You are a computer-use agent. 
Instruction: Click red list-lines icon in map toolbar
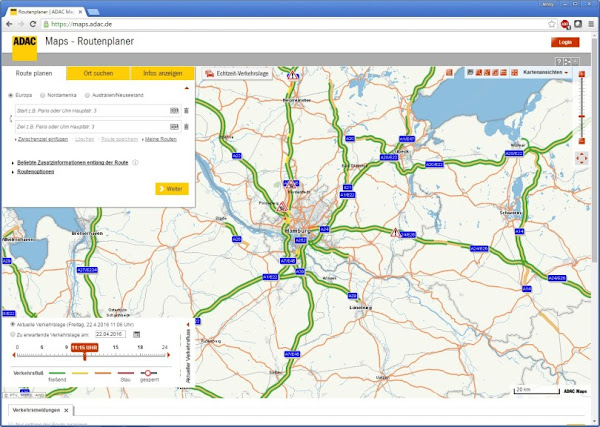(504, 72)
